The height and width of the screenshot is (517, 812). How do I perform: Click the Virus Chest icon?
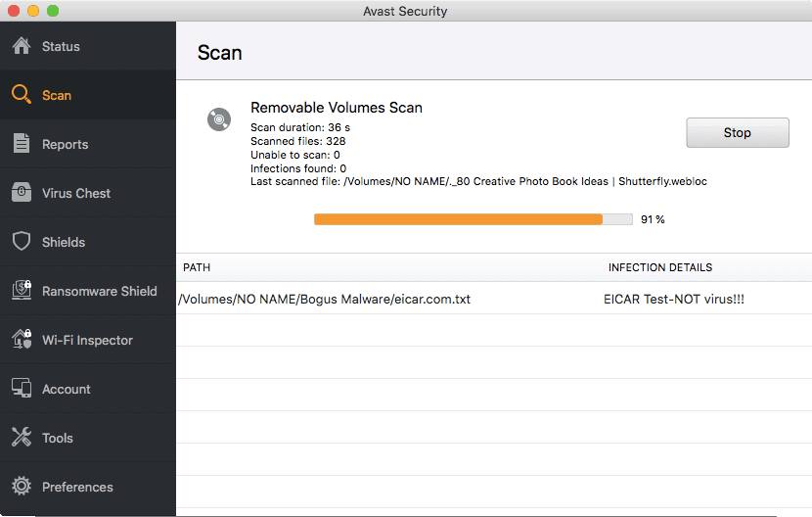coord(22,192)
